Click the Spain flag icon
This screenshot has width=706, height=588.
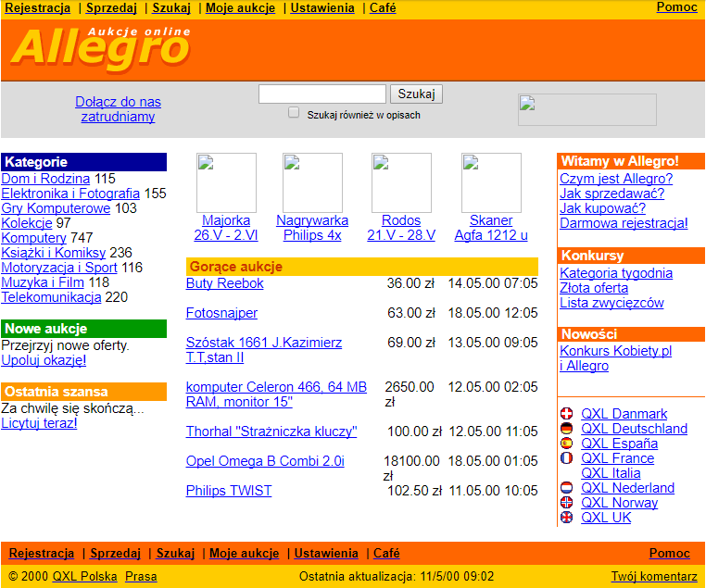[x=566, y=444]
